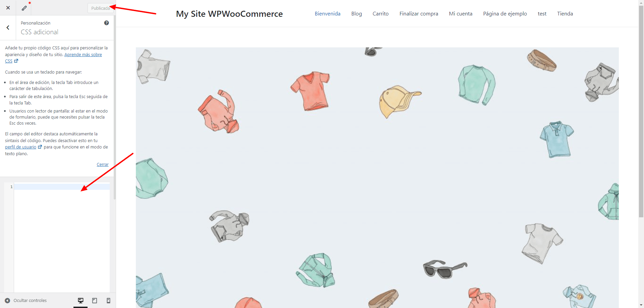Click the page vertical scrollbar
The width and height of the screenshot is (644, 308).
point(641,111)
